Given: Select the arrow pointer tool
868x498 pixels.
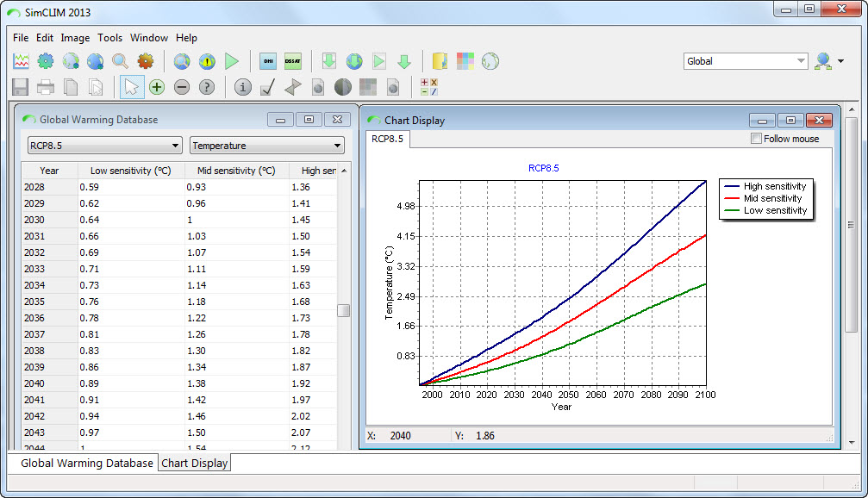Looking at the screenshot, I should [131, 87].
